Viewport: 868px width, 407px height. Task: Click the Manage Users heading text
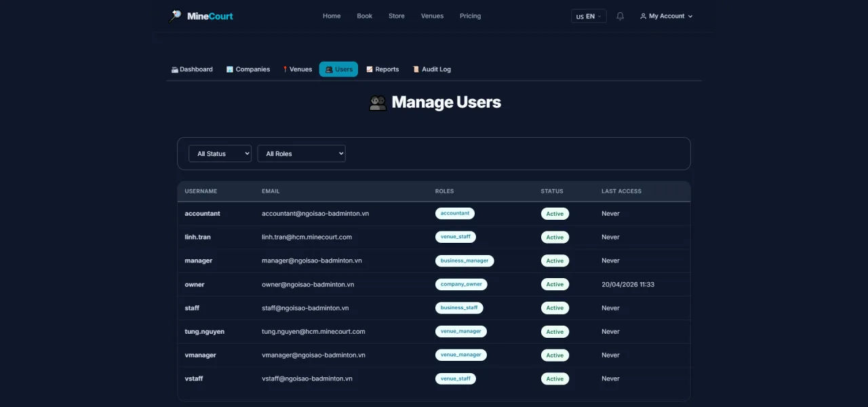[446, 102]
